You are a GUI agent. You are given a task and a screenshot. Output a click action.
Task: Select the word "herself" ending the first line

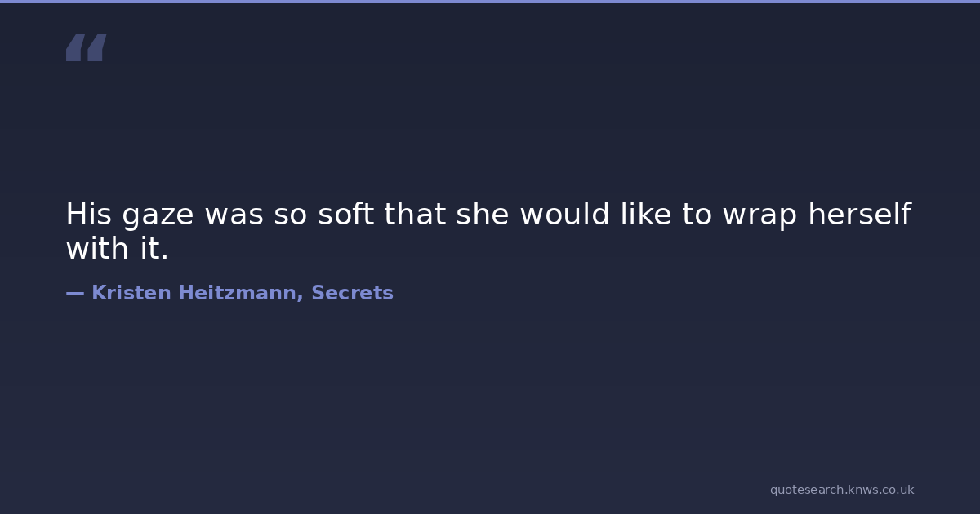859,215
